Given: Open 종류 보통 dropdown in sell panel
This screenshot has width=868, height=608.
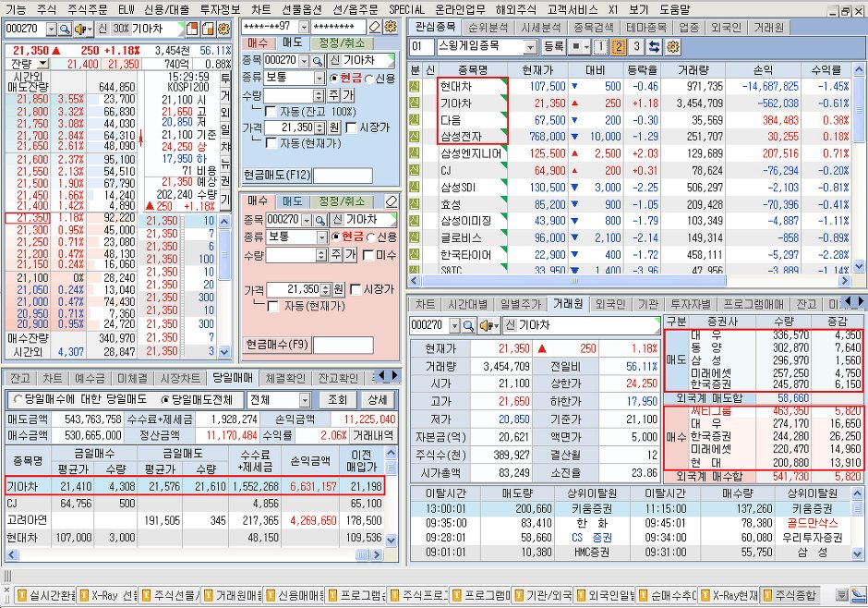Looking at the screenshot, I should (319, 78).
